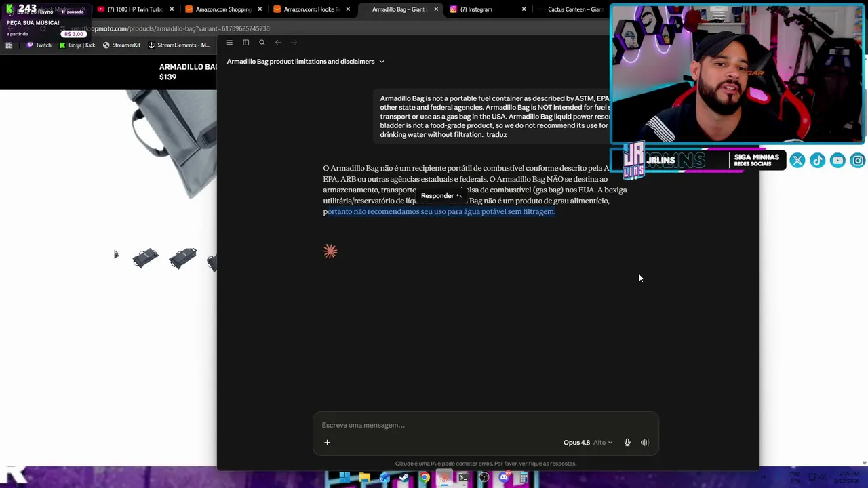Image resolution: width=868 pixels, height=488 pixels.
Task: Open the browser apps grid shortcut
Action: tap(9, 45)
